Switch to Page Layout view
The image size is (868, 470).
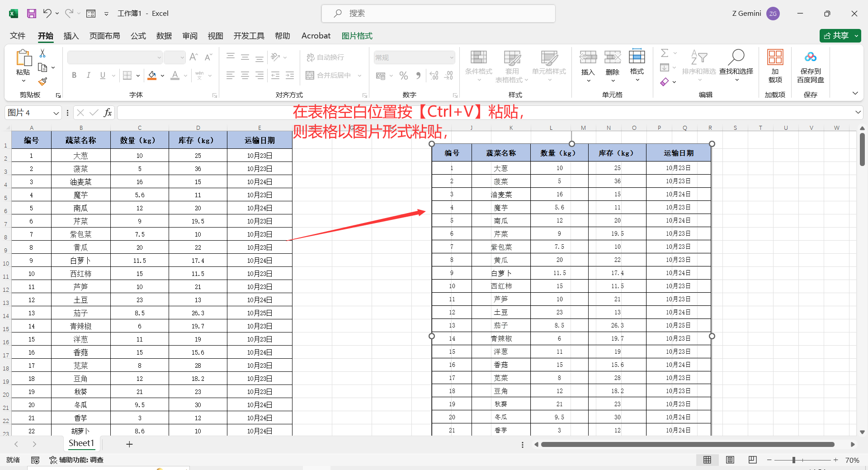(730, 460)
